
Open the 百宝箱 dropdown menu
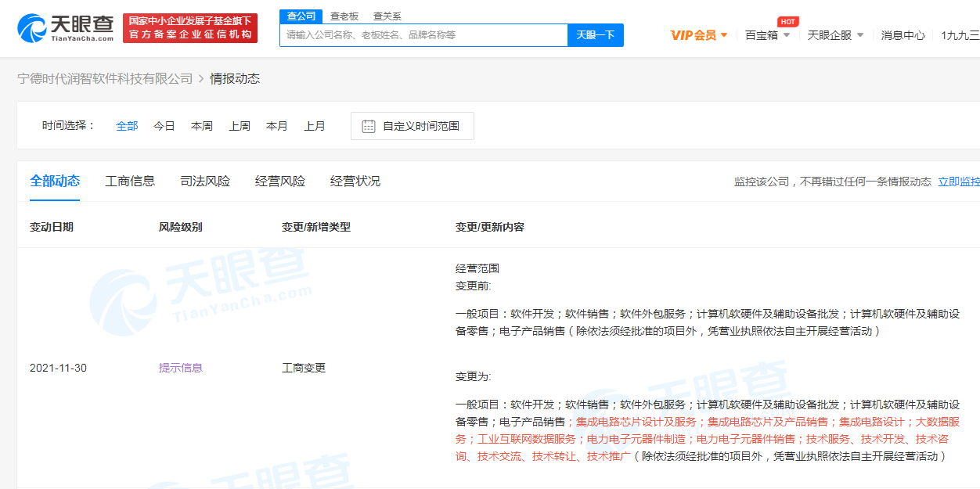pyautogui.click(x=768, y=35)
